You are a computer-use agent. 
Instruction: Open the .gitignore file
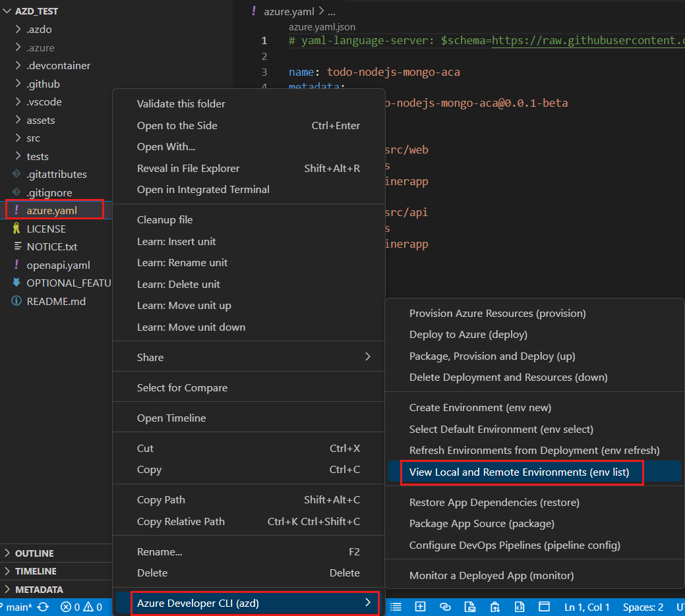(x=49, y=192)
